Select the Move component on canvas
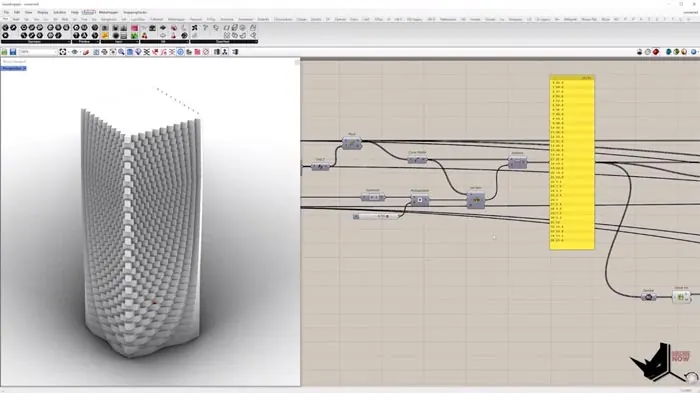This screenshot has height=393, width=700. [x=352, y=143]
